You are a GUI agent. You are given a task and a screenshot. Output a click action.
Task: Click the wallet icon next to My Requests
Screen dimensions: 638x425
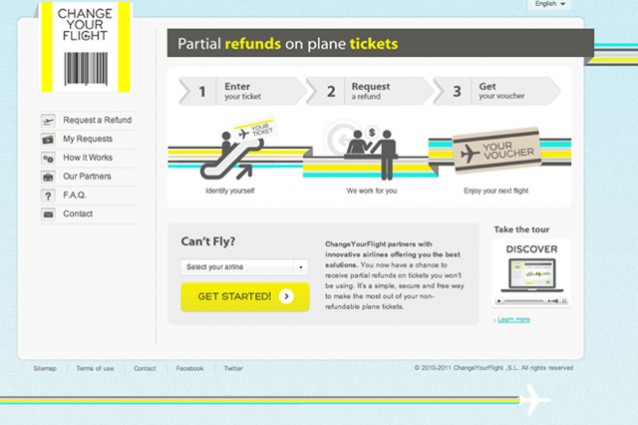coord(48,139)
